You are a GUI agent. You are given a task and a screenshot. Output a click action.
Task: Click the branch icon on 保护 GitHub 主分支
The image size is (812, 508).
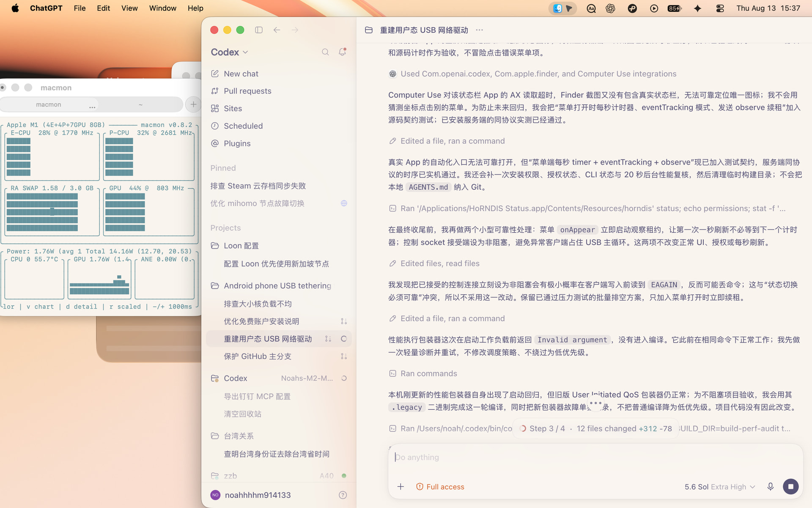pos(344,356)
